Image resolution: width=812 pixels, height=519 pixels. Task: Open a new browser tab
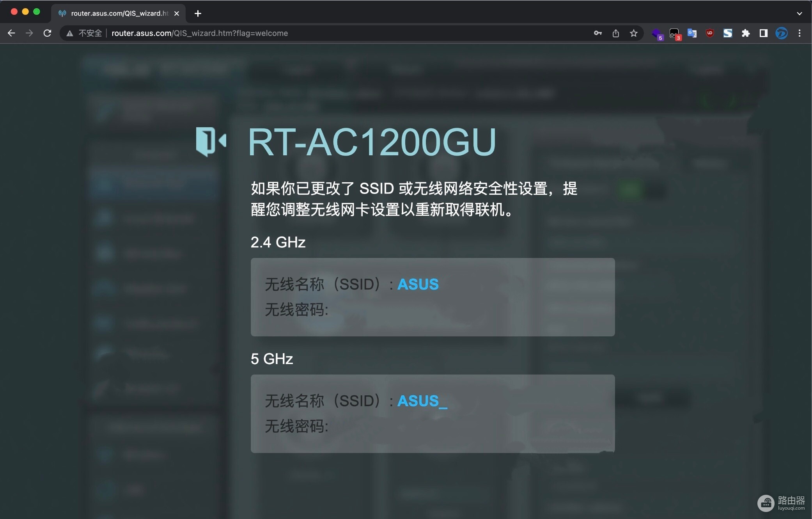pos(198,13)
